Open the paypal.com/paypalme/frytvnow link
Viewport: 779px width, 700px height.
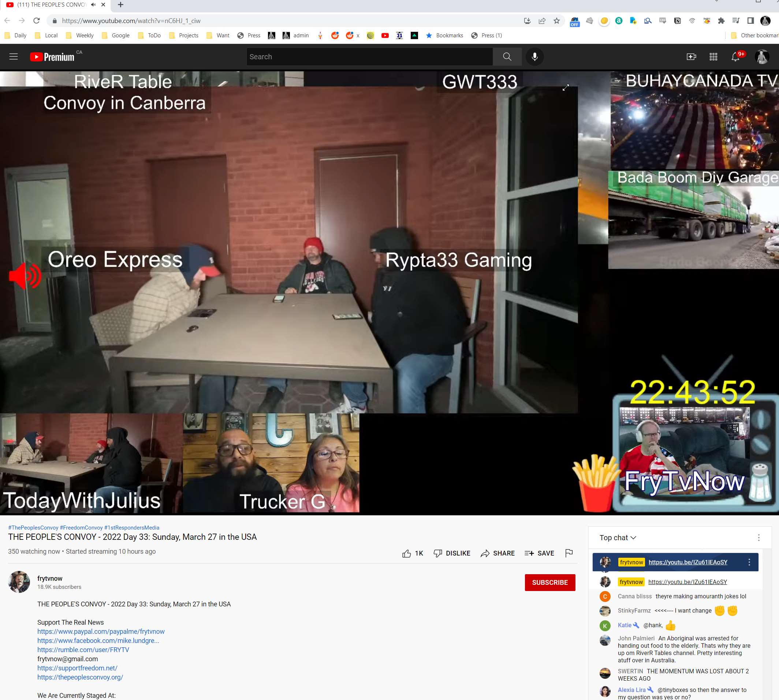coord(101,632)
